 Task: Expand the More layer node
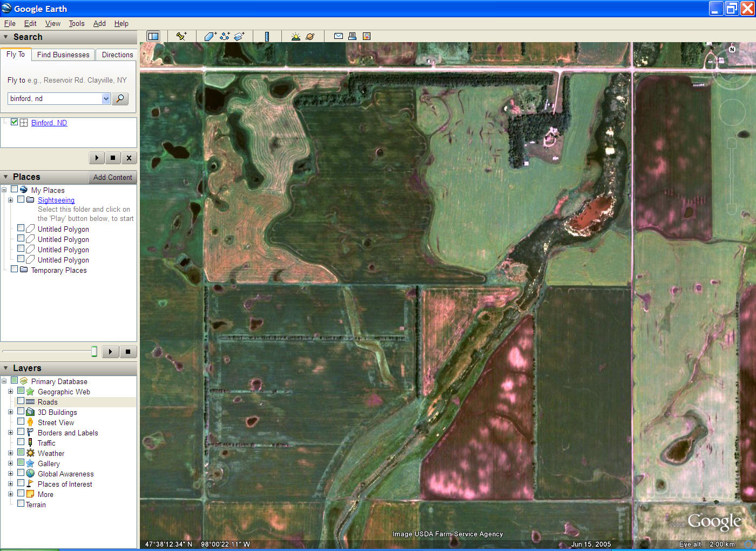click(x=10, y=494)
